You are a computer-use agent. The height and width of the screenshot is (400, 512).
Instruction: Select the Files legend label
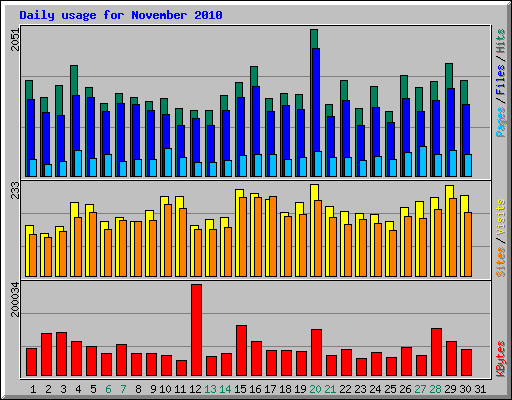tap(500, 80)
